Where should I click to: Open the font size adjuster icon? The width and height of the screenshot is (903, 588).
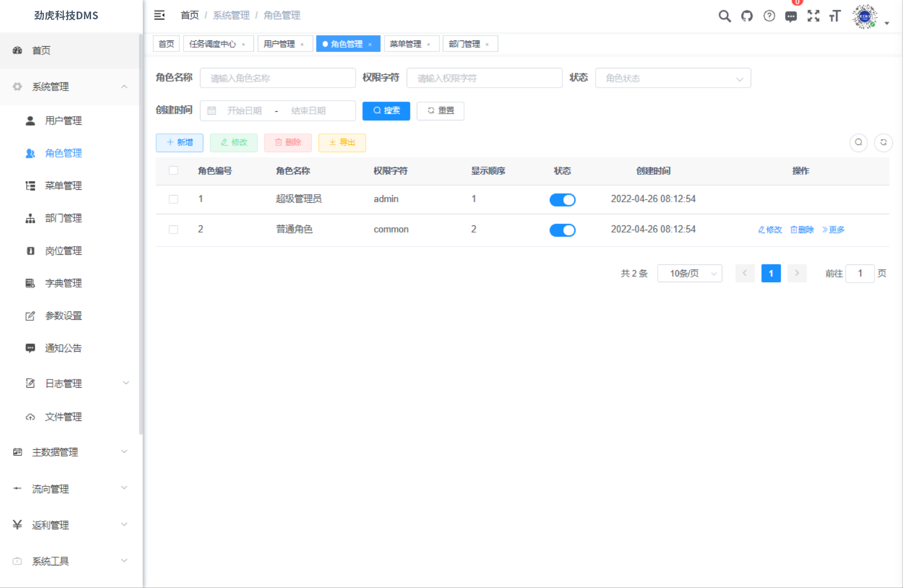tap(835, 16)
